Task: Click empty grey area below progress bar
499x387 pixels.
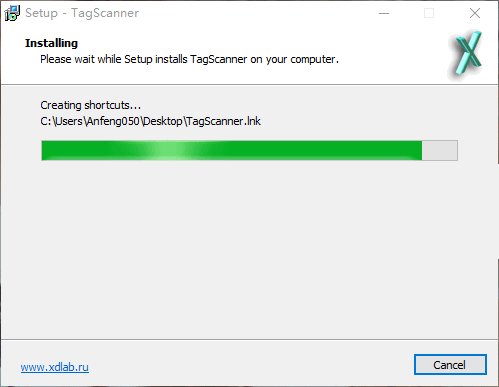Action: pyautogui.click(x=249, y=250)
